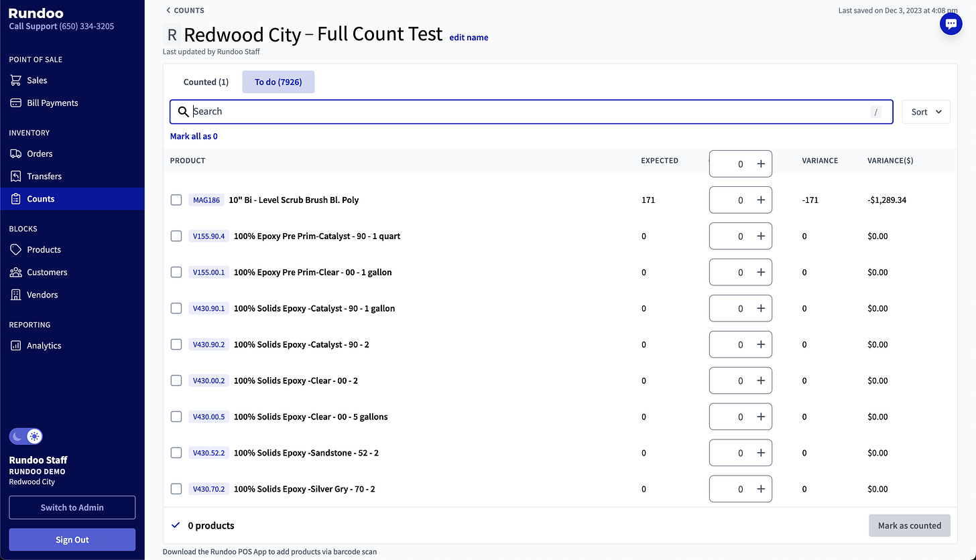The image size is (976, 560).
Task: Click the R avatar beside count title
Action: [172, 35]
